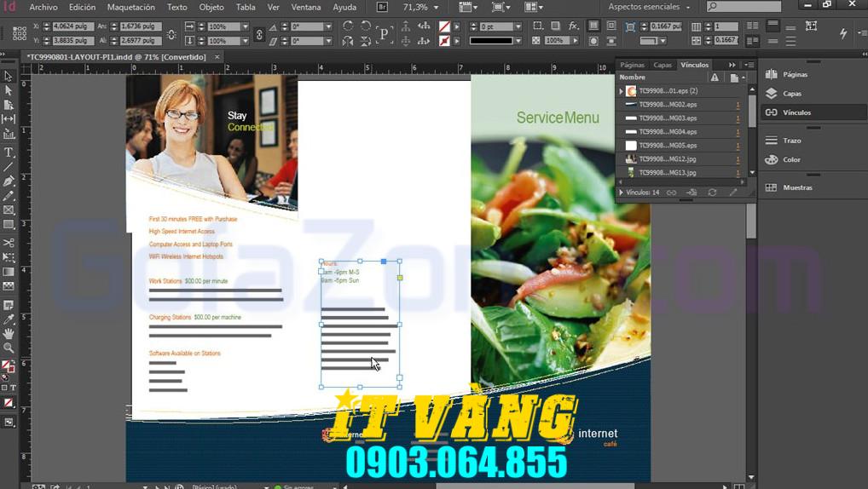Select the Zoom magnifier tool
The image size is (868, 489).
9,348
